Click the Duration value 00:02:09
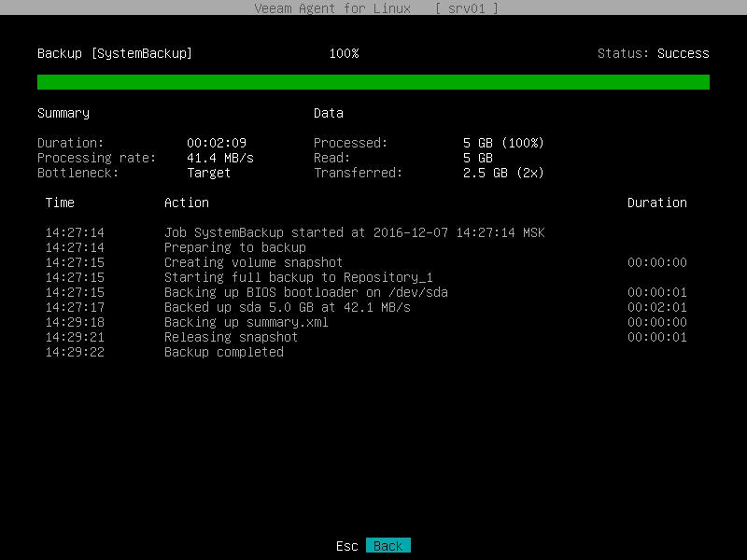 tap(217, 143)
